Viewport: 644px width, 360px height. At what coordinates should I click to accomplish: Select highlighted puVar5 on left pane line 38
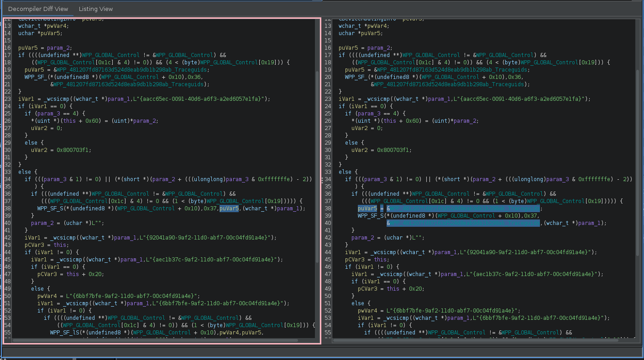click(x=229, y=209)
